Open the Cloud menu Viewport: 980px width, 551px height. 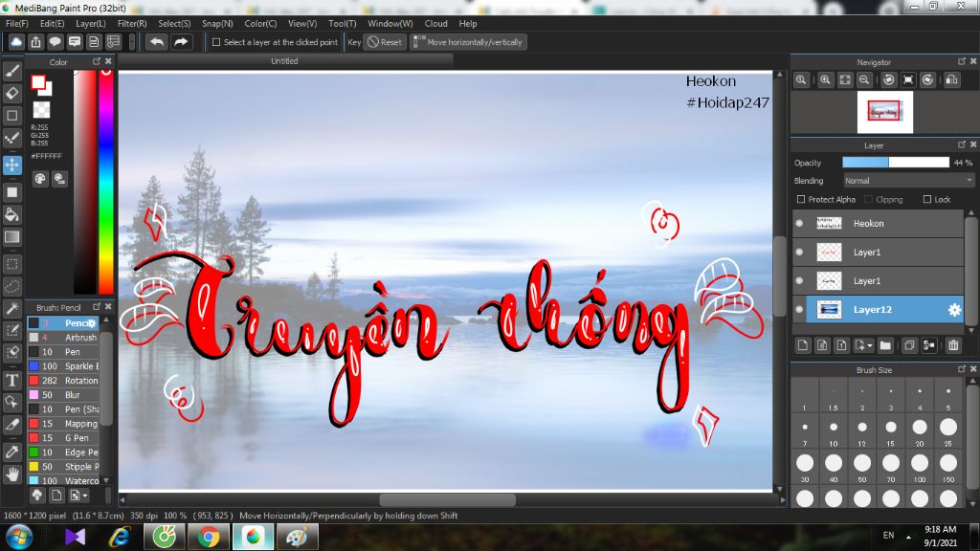436,24
